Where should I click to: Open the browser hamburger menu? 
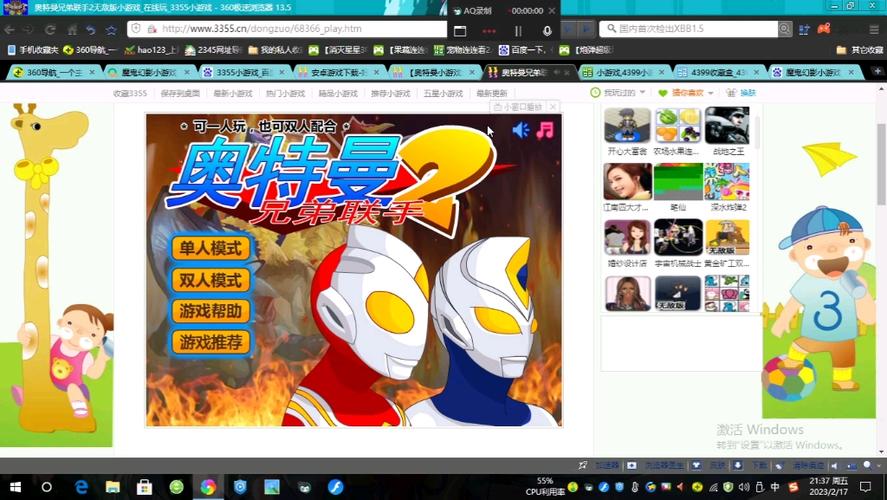[874, 28]
